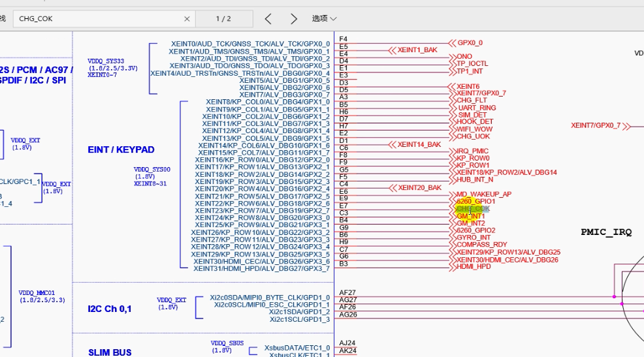Clear the CHG_COK search text
644x357 pixels.
tap(187, 19)
